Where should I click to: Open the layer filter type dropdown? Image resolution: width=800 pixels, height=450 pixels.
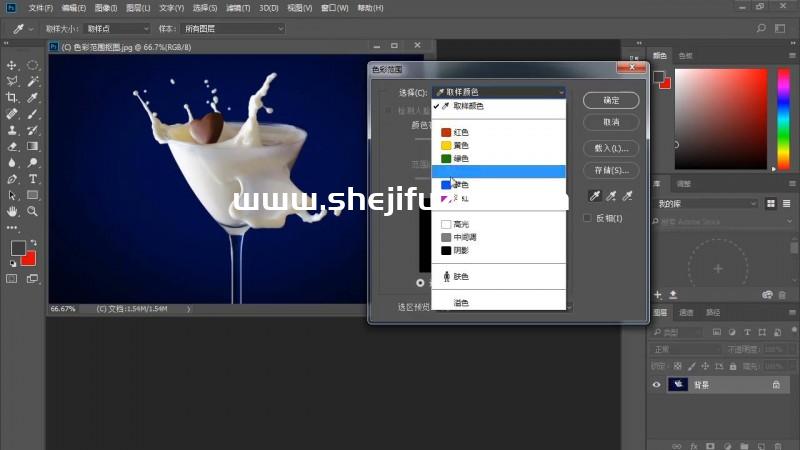point(678,332)
